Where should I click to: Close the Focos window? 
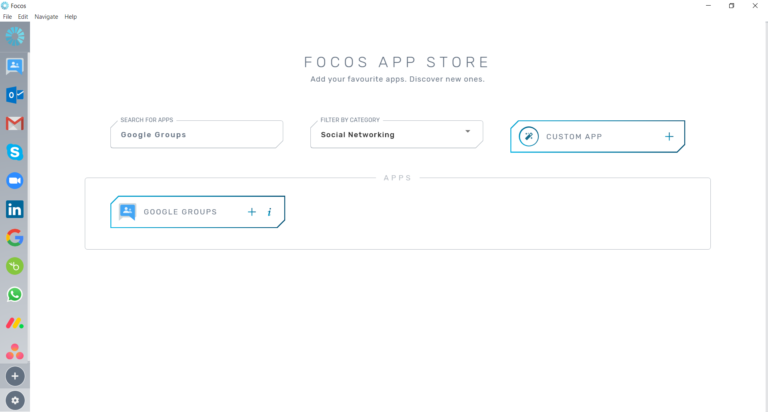point(755,6)
